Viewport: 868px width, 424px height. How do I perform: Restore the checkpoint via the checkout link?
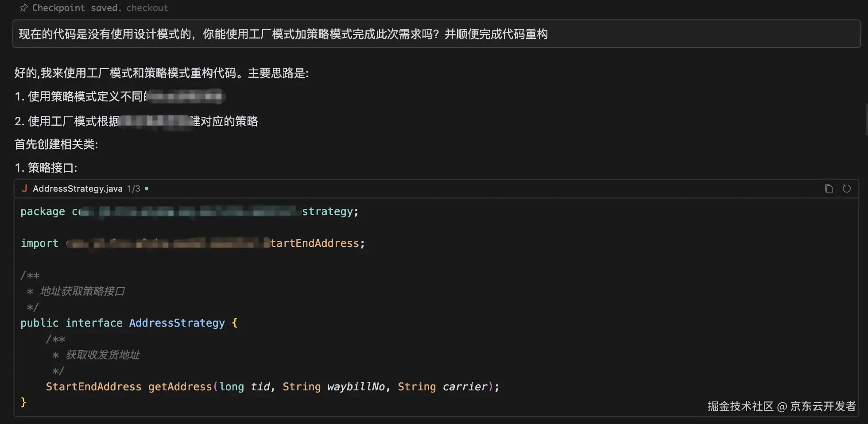coord(147,8)
